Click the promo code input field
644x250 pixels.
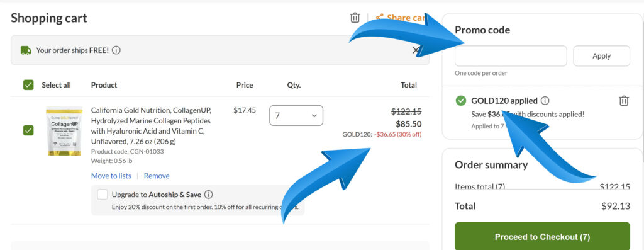tap(511, 56)
